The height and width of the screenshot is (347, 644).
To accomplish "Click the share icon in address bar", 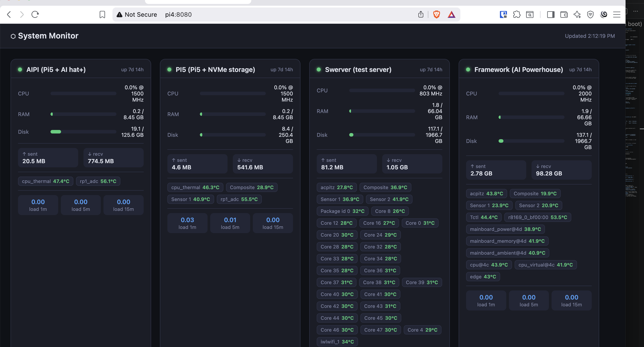I will pos(421,15).
